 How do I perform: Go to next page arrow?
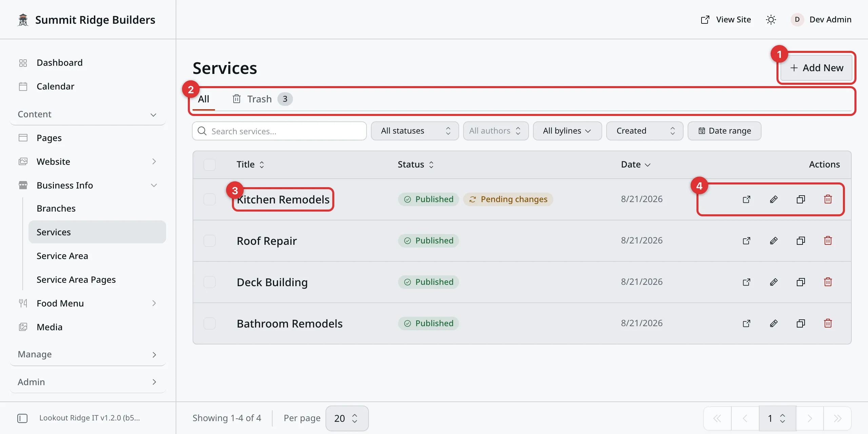coord(810,418)
